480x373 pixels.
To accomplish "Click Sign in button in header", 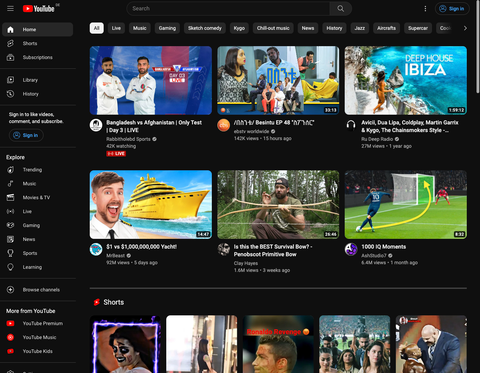I will point(452,9).
